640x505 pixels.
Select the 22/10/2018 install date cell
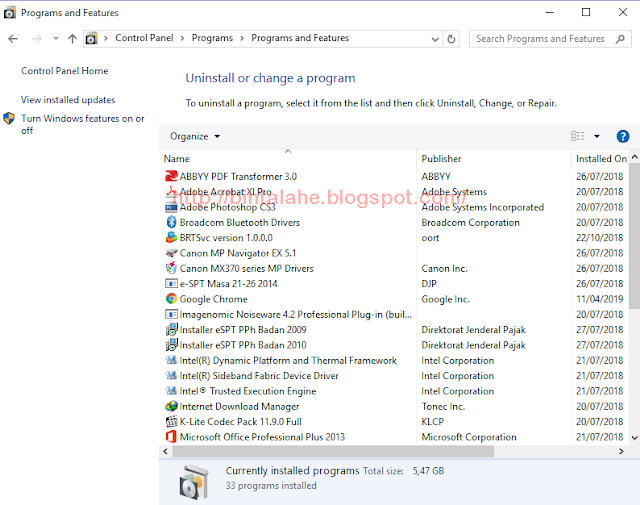coord(599,238)
